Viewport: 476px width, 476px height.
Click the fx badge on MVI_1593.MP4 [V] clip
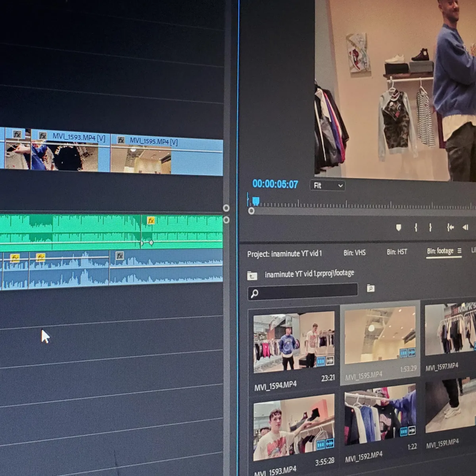[42, 136]
